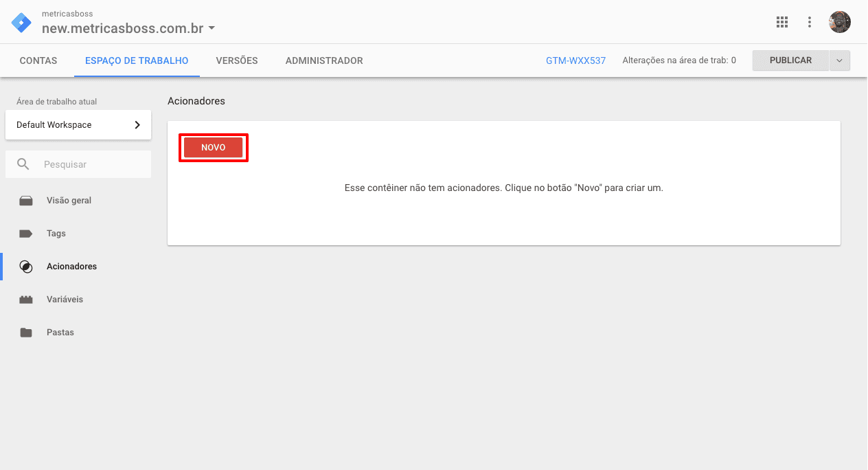Open the Administrador tab
Image resolution: width=868 pixels, height=470 pixels.
click(324, 60)
